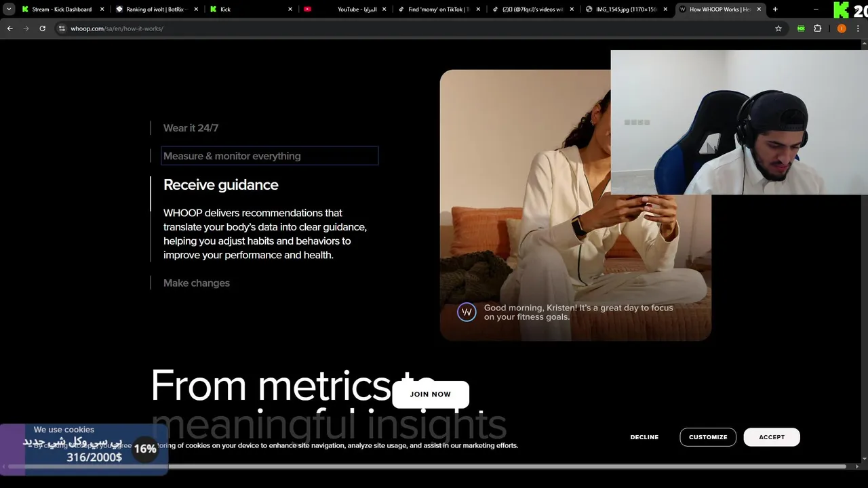Close the Ranking of ivolt BotRix tab
The width and height of the screenshot is (868, 488).
click(197, 9)
